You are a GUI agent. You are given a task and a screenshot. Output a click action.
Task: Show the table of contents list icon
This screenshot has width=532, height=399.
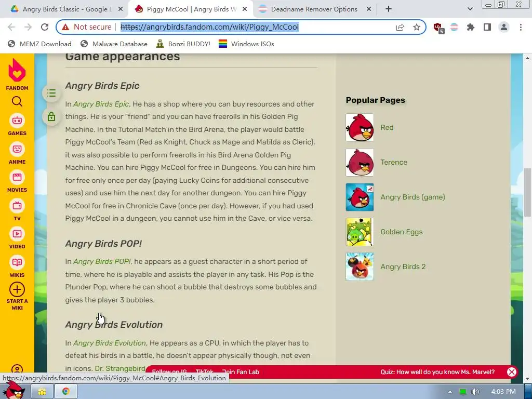pos(51,93)
